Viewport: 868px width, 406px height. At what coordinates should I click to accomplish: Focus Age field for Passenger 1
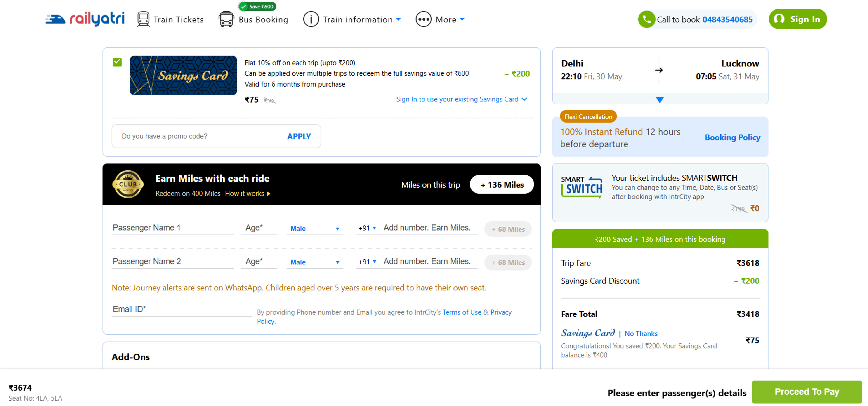pos(259,228)
